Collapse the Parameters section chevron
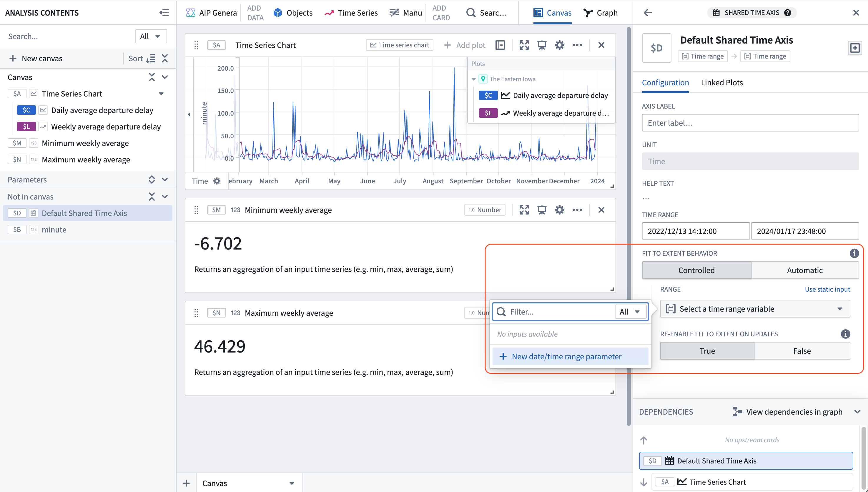 165,179
